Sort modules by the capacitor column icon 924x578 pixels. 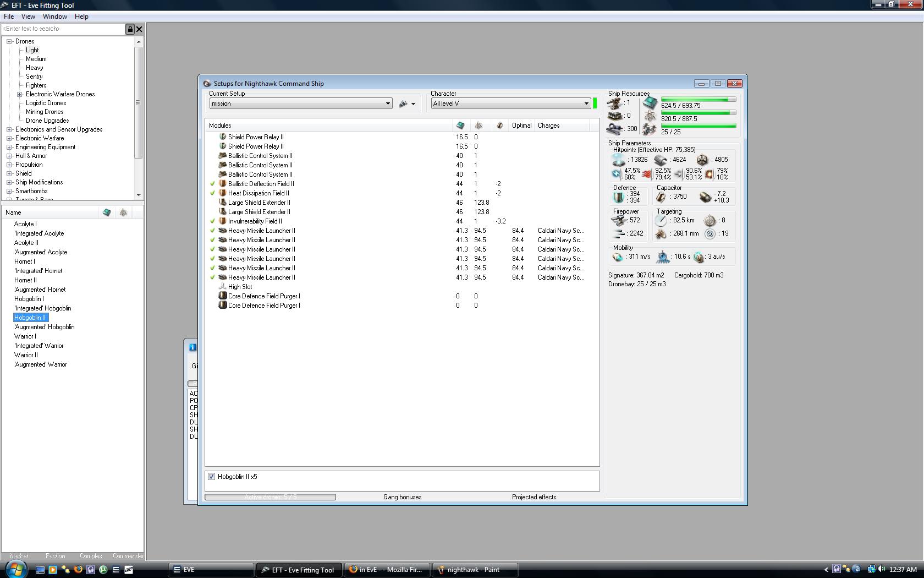coord(499,126)
